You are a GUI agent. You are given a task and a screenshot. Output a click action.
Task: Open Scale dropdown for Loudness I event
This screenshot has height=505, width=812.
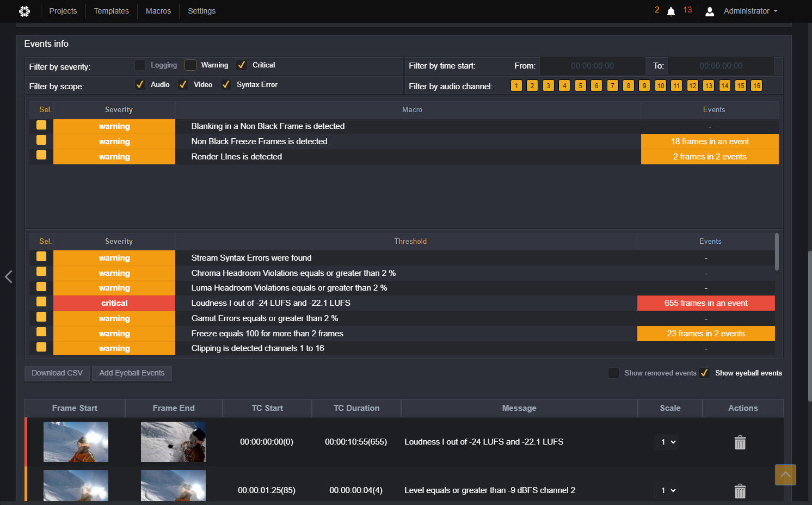(668, 442)
